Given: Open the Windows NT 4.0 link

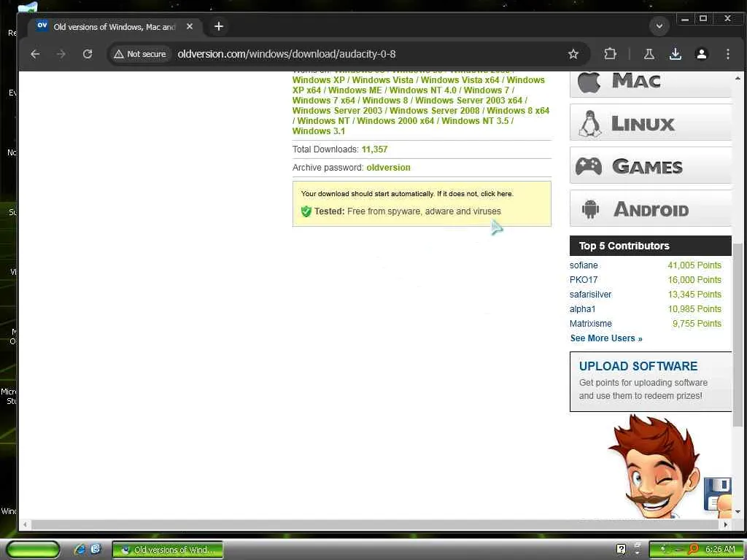Looking at the screenshot, I should point(422,90).
